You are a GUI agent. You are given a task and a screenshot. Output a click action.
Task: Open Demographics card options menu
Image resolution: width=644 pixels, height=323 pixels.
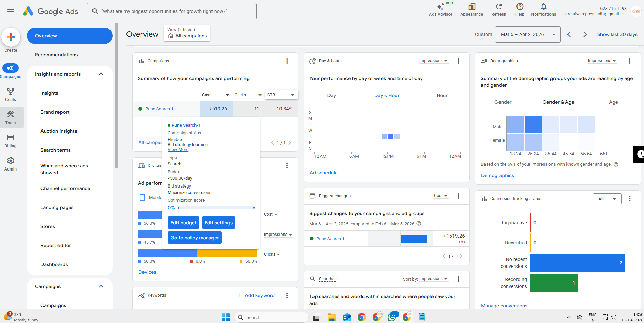tap(630, 61)
